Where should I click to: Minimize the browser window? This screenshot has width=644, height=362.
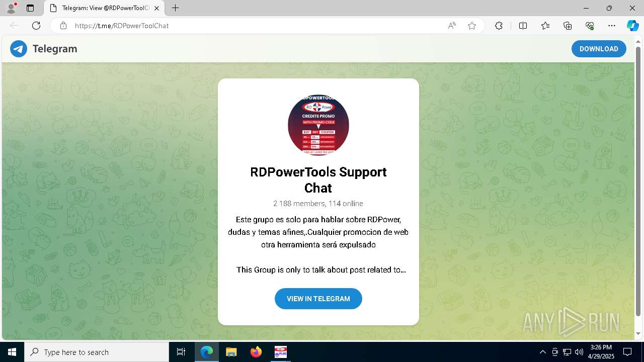(x=586, y=8)
